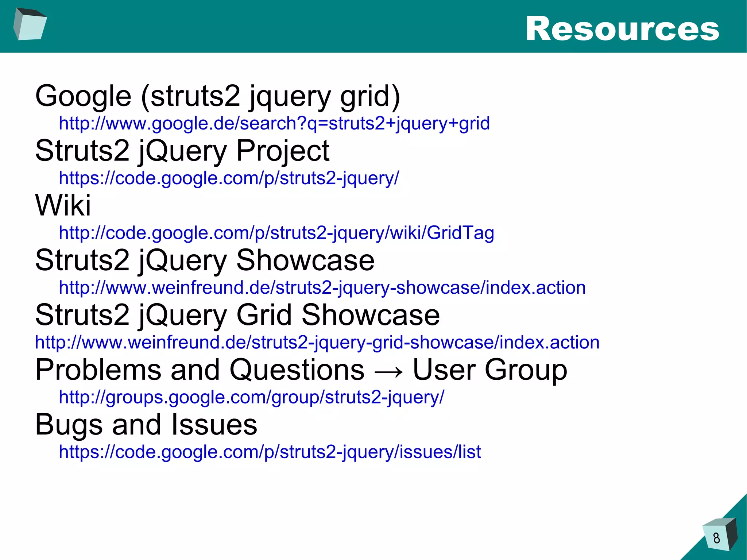The width and height of the screenshot is (747, 560).
Task: Click the Resources slide title
Action: 622,28
